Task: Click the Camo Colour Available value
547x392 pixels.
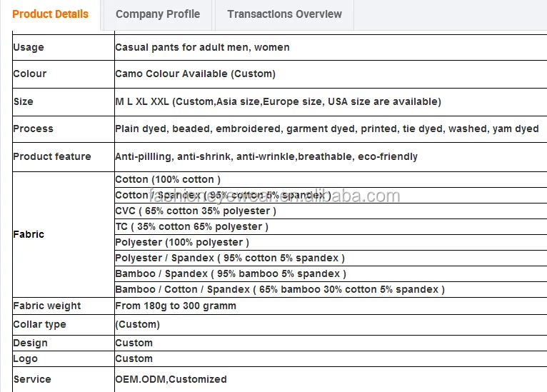Action: tap(195, 74)
